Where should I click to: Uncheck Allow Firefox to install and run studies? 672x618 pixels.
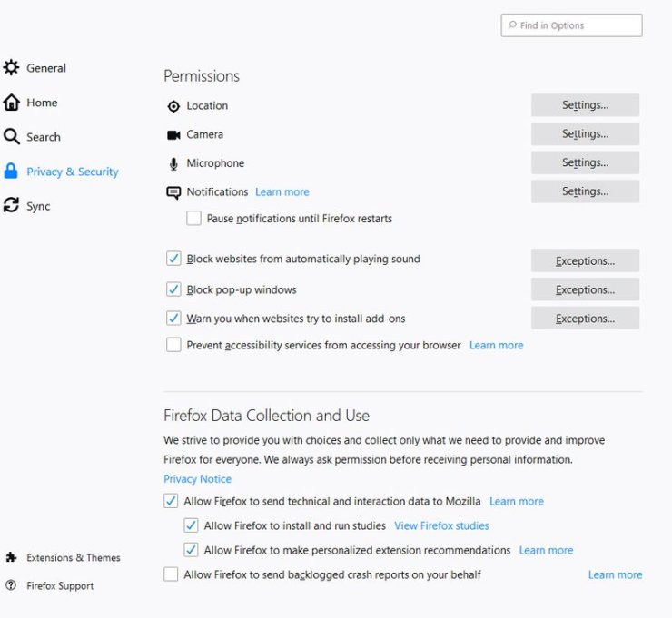click(x=191, y=525)
